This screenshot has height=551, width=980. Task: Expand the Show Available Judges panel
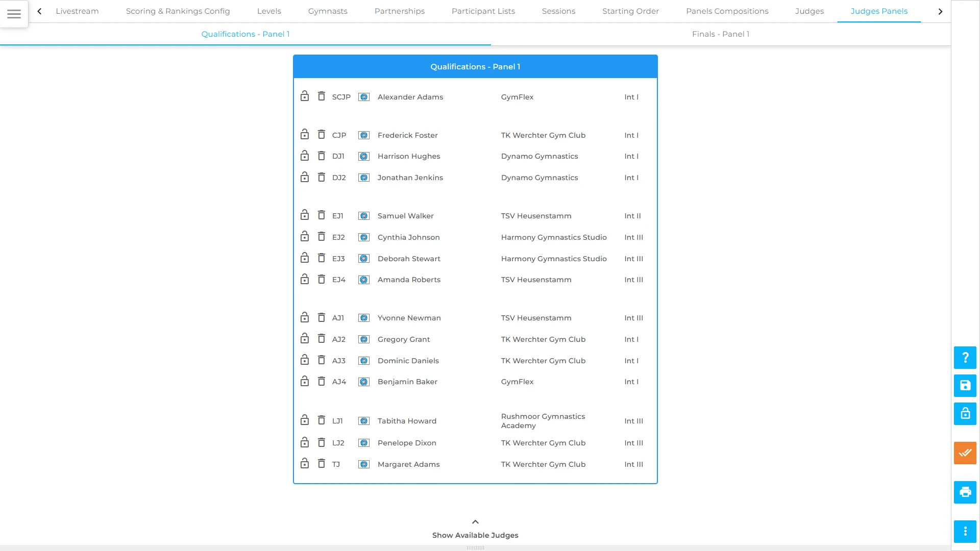475,529
